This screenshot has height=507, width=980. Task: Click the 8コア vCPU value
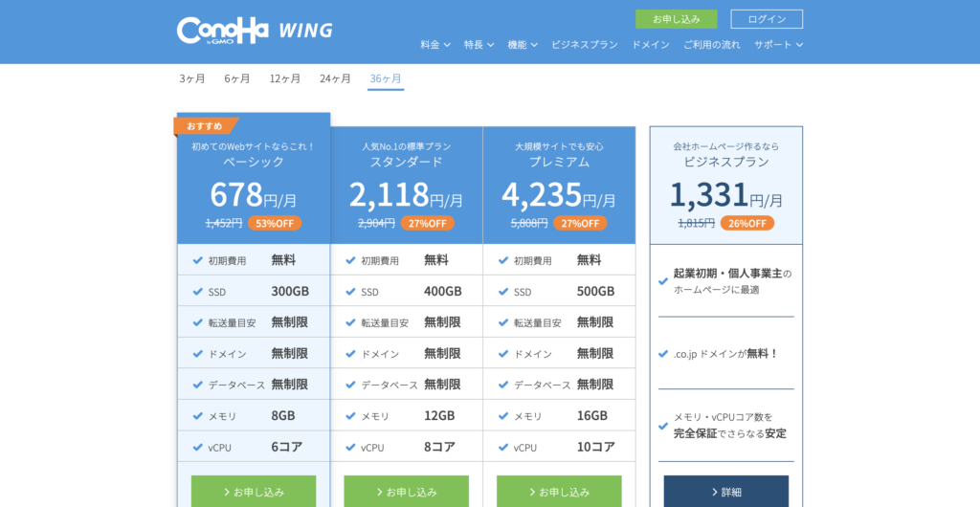(x=440, y=447)
